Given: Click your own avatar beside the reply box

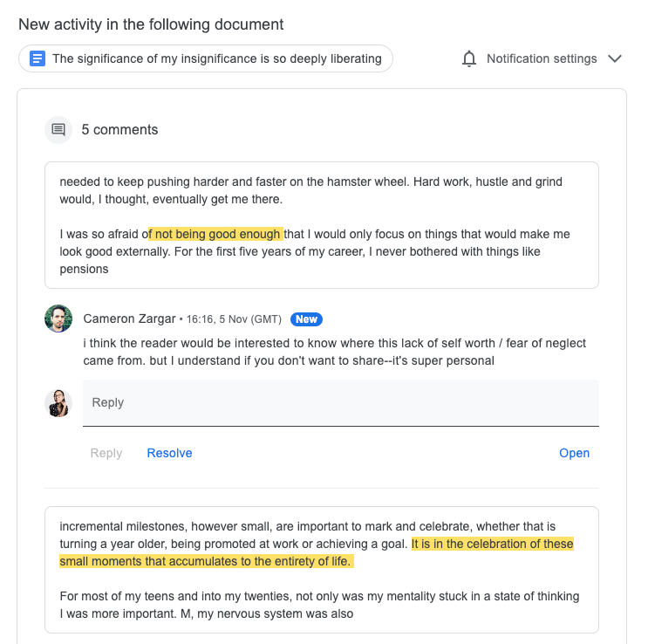Looking at the screenshot, I should click(x=58, y=403).
